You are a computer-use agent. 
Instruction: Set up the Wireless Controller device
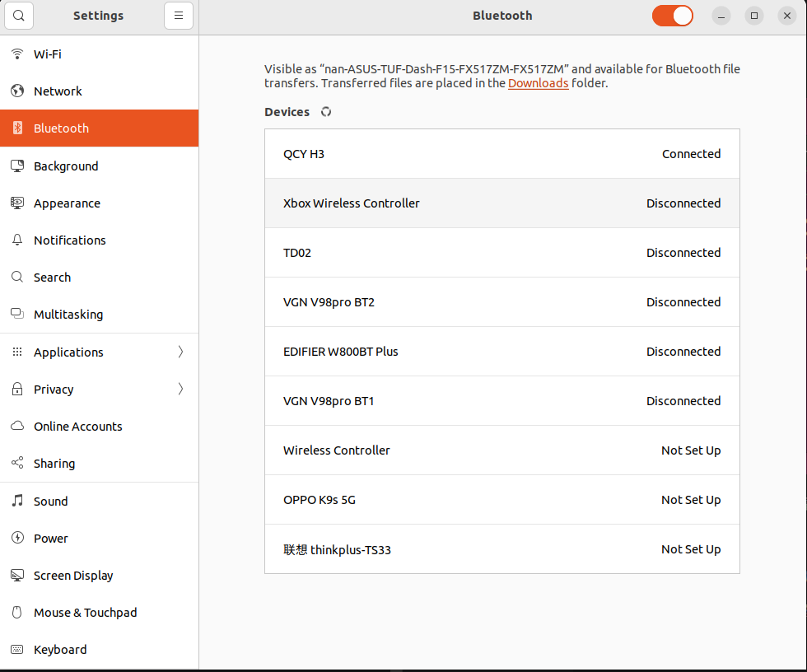tap(502, 450)
